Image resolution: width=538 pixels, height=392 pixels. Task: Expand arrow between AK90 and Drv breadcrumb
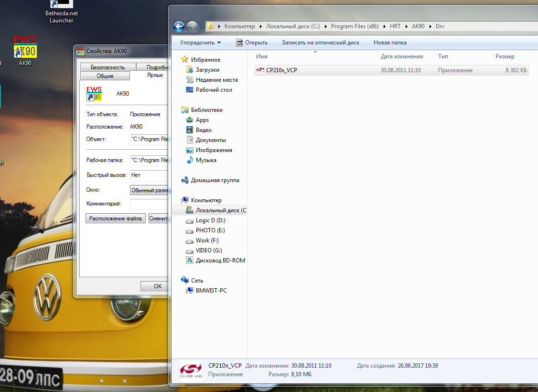tap(430, 26)
